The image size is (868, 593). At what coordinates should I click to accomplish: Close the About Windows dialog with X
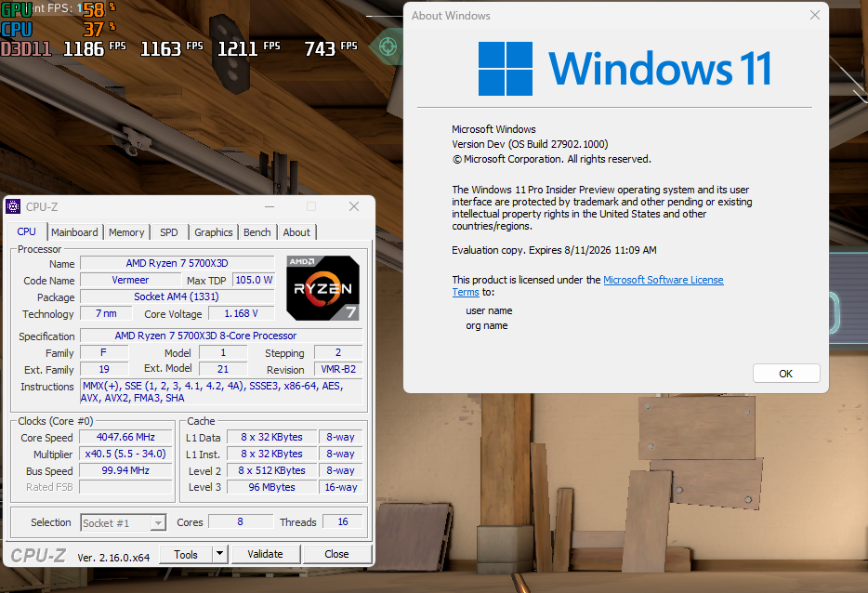[x=814, y=16]
